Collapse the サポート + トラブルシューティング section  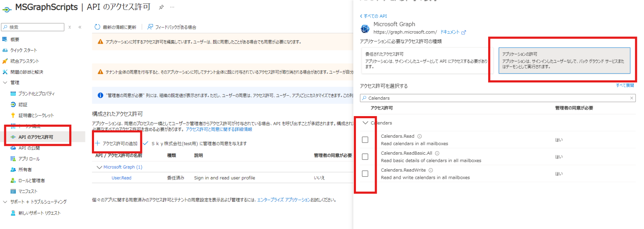pyautogui.click(x=5, y=202)
